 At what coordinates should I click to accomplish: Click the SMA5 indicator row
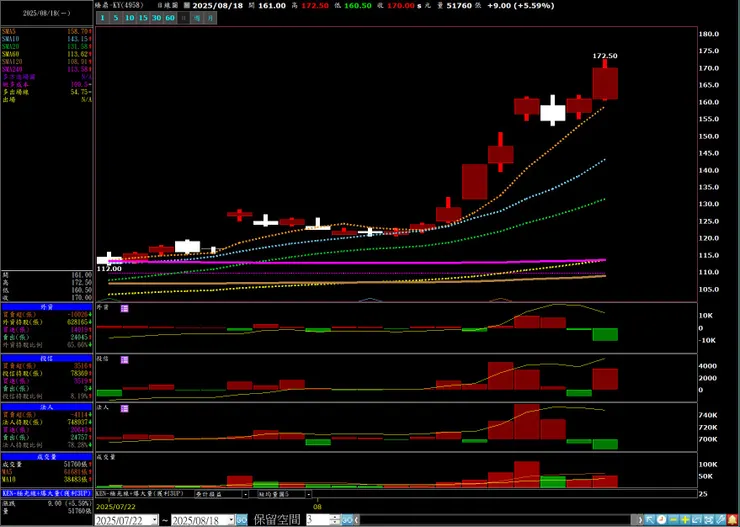click(47, 31)
